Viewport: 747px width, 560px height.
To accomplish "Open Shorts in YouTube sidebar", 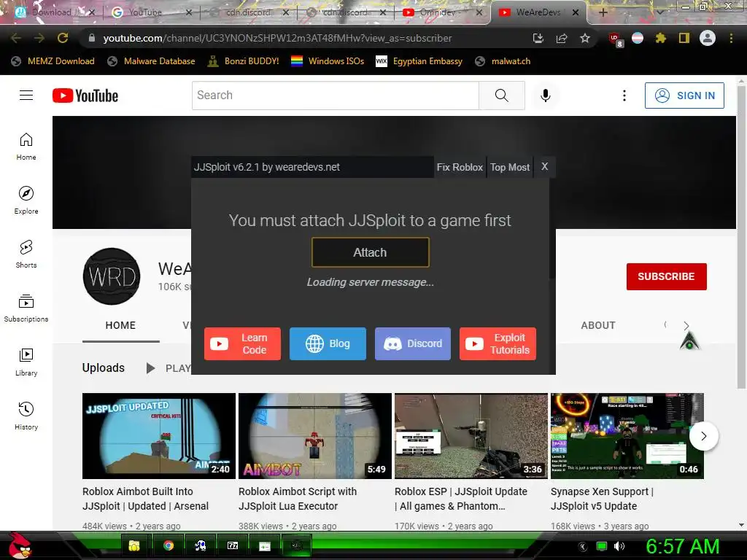I will 26,254.
